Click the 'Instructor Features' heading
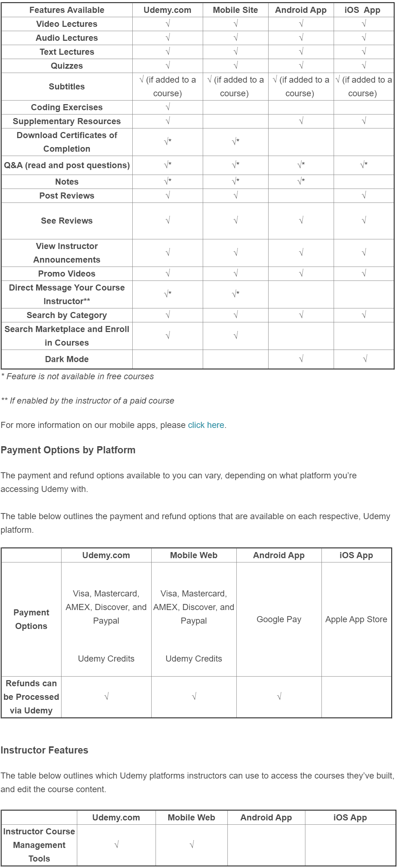The width and height of the screenshot is (398, 868). 44,750
